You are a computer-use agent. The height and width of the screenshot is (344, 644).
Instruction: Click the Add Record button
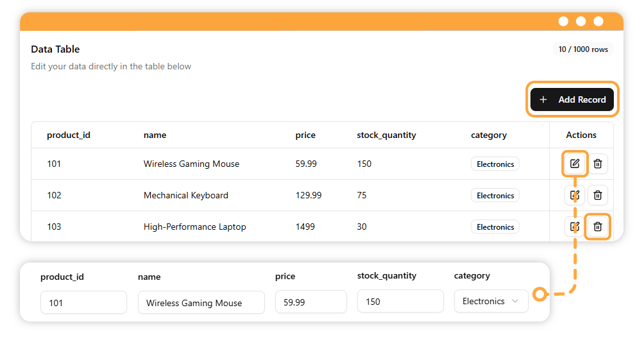coord(573,99)
